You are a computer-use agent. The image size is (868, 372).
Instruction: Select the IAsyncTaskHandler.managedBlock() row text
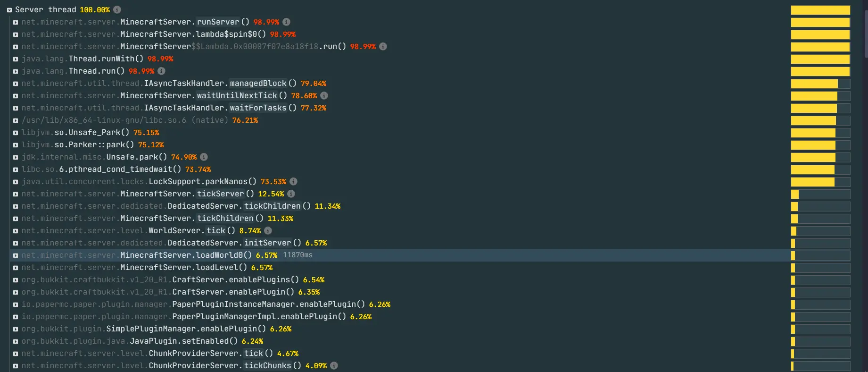[159, 83]
